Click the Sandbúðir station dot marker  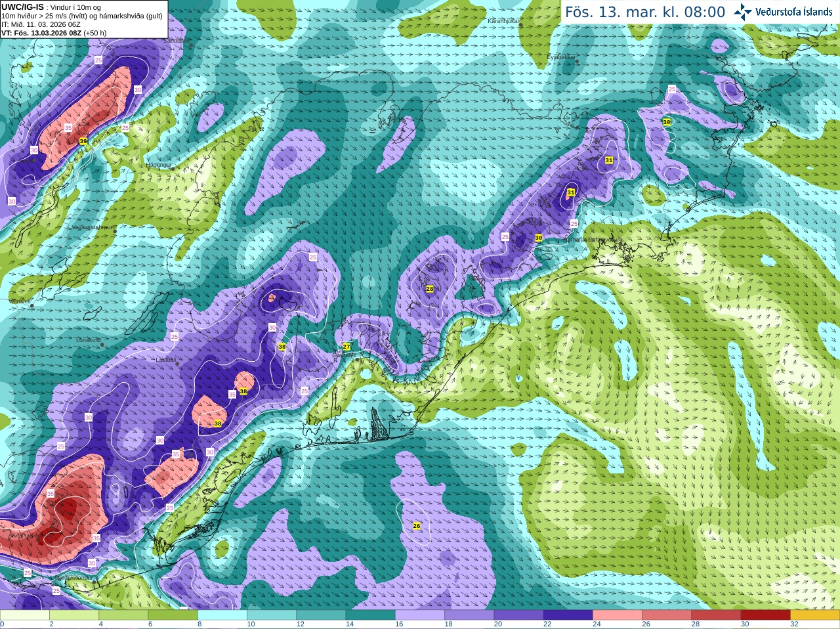(190, 44)
